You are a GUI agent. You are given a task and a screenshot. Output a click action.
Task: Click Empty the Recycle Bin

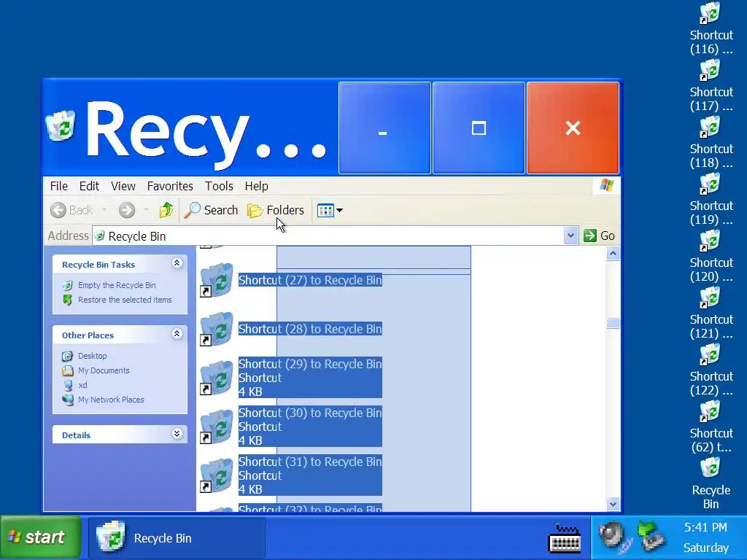pyautogui.click(x=117, y=285)
